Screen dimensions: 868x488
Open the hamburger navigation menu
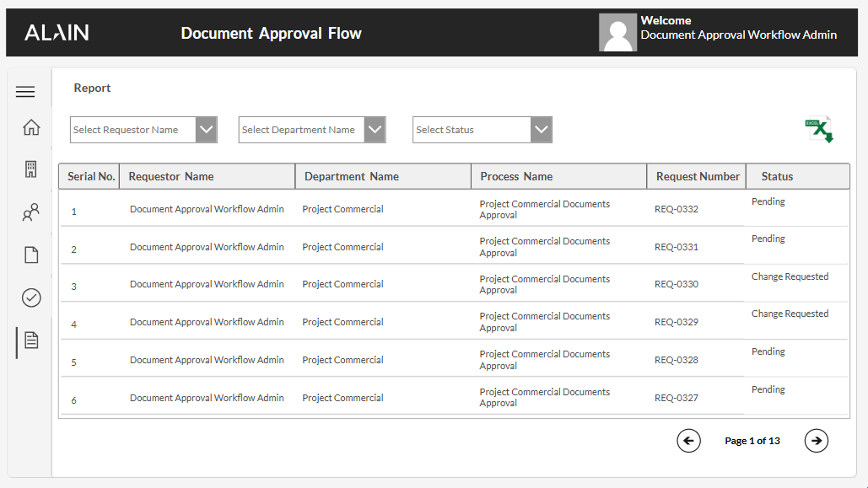click(25, 91)
